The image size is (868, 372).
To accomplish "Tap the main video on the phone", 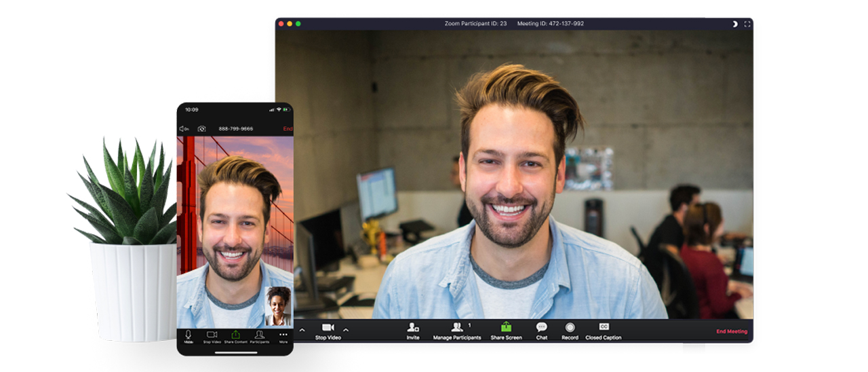I will coord(235,233).
